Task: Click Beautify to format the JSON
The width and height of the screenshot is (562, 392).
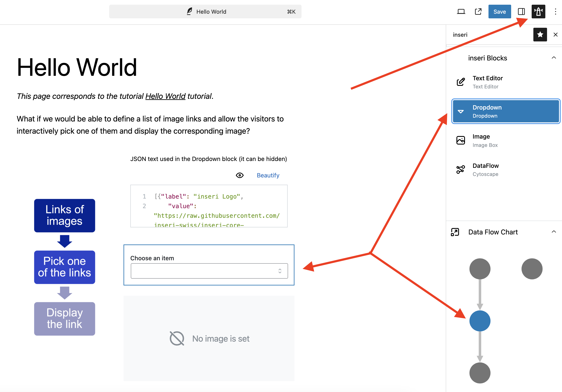Action: [268, 175]
